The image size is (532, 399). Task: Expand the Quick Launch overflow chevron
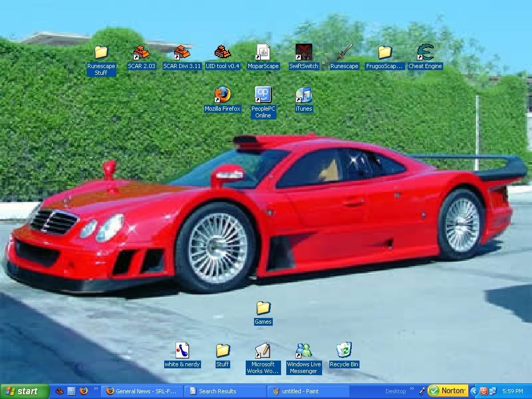[x=96, y=389]
